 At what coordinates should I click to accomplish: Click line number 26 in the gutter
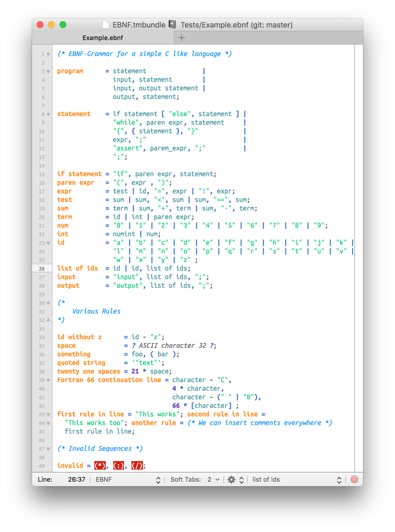point(42,269)
